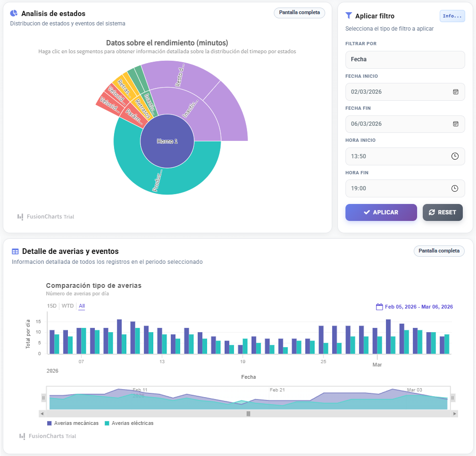
Task: Click the Fecha Inicio field with 02/03/2026
Action: (x=405, y=92)
